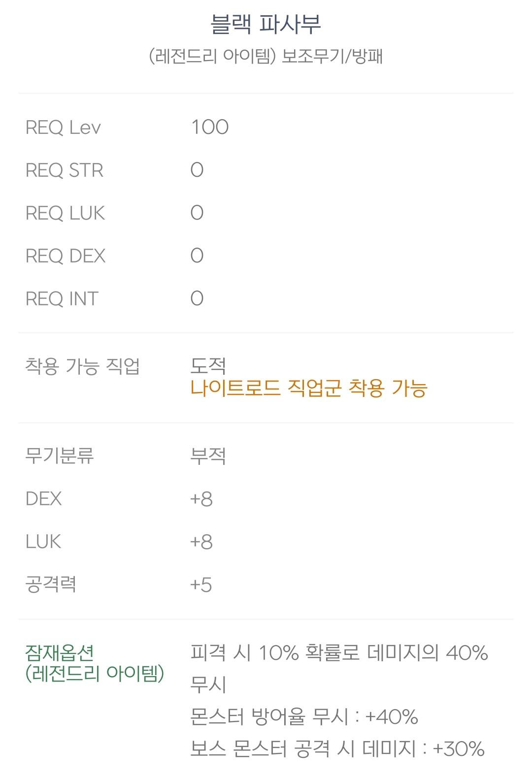Select the 몬스터 방어율 무시 +40% line

(x=304, y=717)
